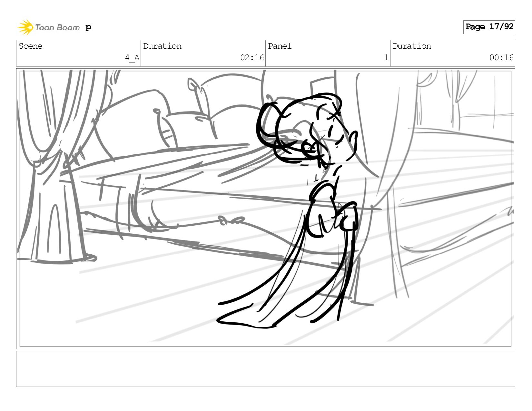Click the Toon Boom logo

tap(48, 27)
